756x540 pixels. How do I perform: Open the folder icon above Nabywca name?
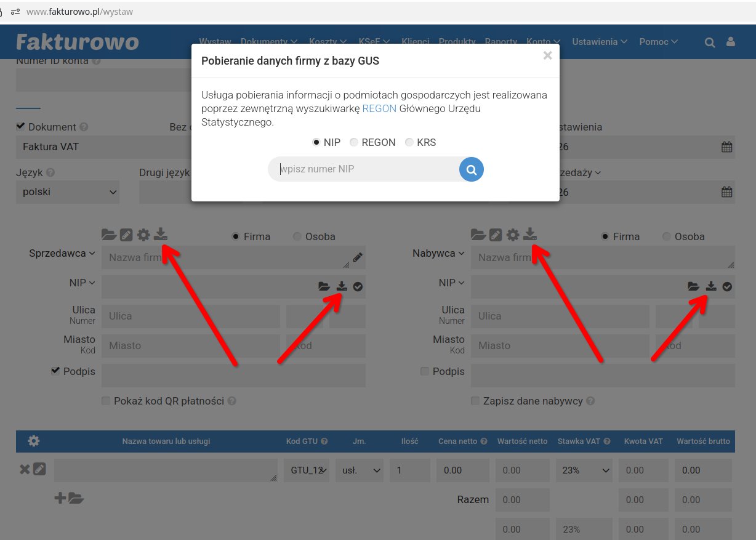(x=478, y=235)
